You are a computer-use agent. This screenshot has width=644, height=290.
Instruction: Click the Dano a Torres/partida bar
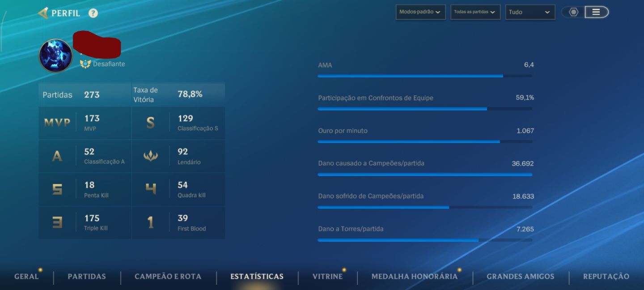[425, 240]
